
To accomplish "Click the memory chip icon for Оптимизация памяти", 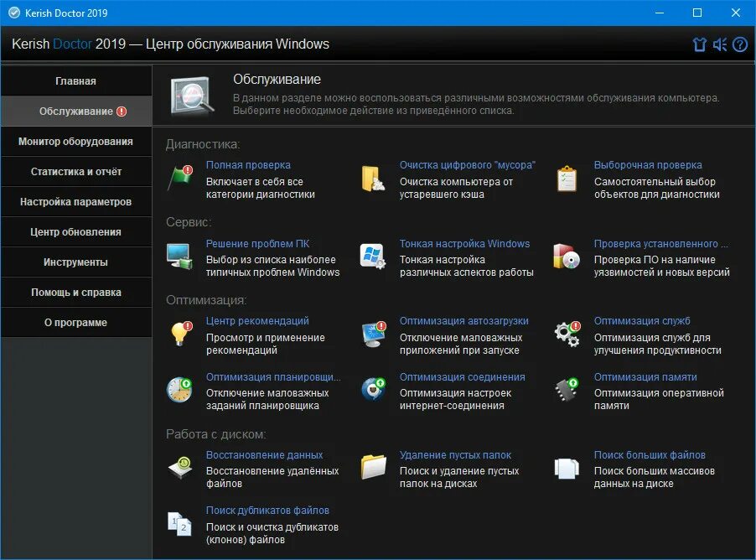I will tap(567, 390).
